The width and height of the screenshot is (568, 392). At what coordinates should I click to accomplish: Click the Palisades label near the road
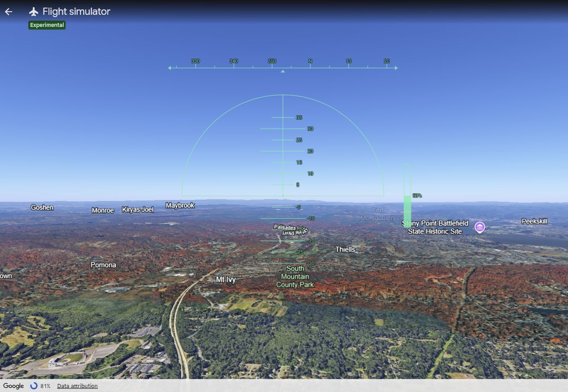point(285,227)
